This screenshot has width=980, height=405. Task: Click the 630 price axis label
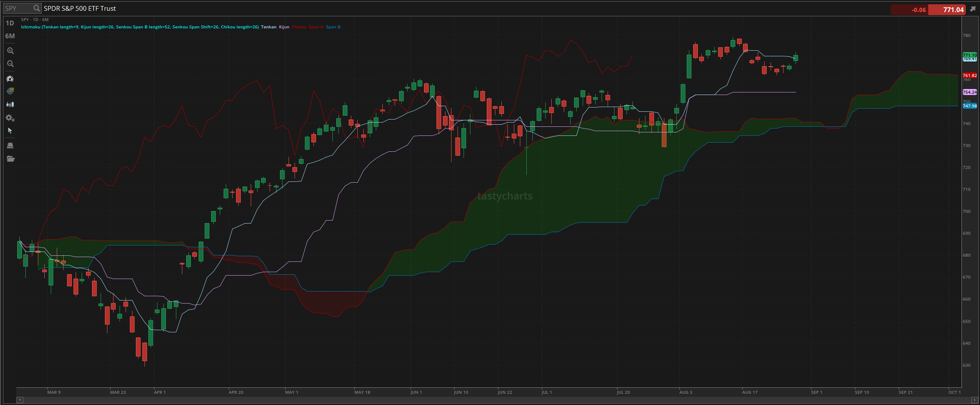(x=967, y=365)
